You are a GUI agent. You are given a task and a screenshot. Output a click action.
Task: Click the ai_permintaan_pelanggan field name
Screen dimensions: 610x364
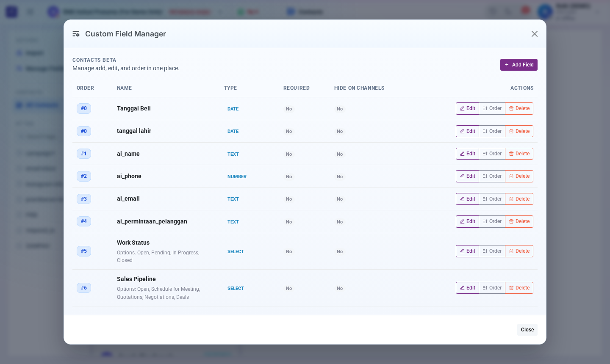tap(152, 221)
